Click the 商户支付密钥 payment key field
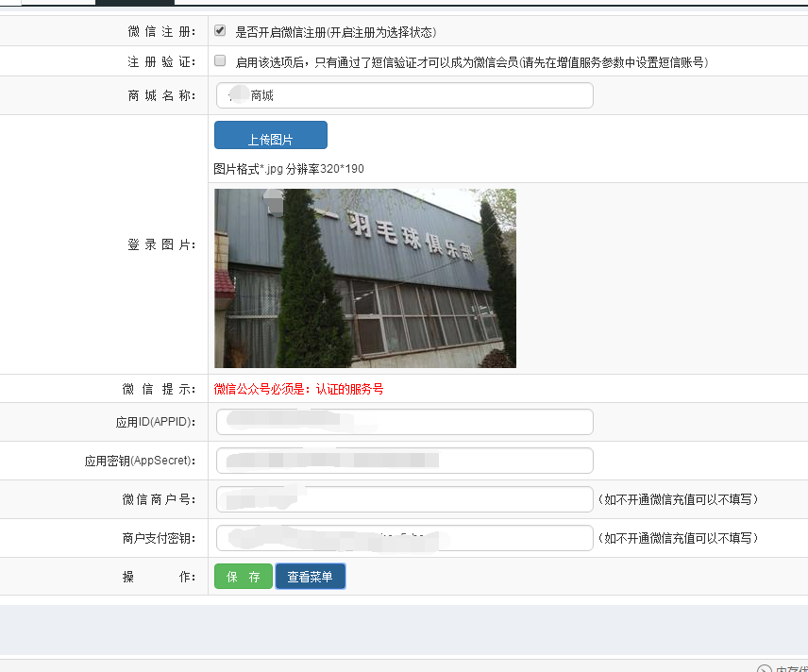The height and width of the screenshot is (672, 808). coord(404,538)
